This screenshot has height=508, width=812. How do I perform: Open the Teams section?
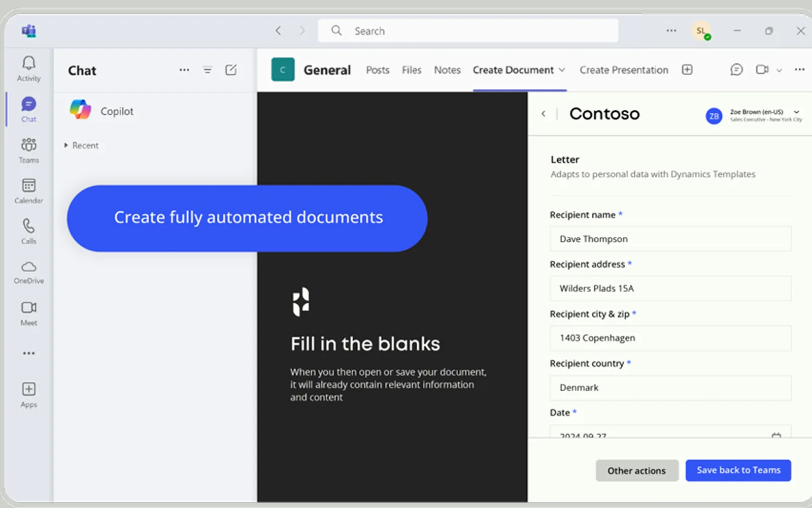[x=29, y=150]
